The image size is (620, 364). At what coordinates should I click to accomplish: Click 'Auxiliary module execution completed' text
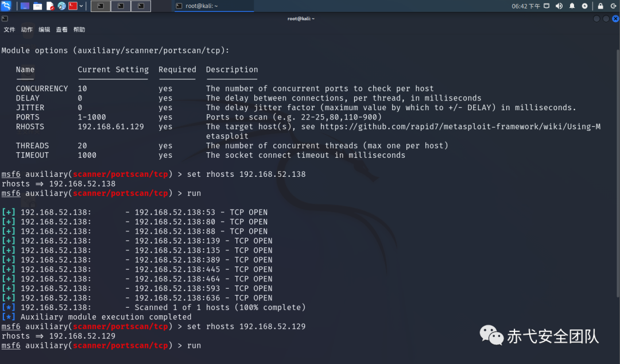tap(106, 317)
